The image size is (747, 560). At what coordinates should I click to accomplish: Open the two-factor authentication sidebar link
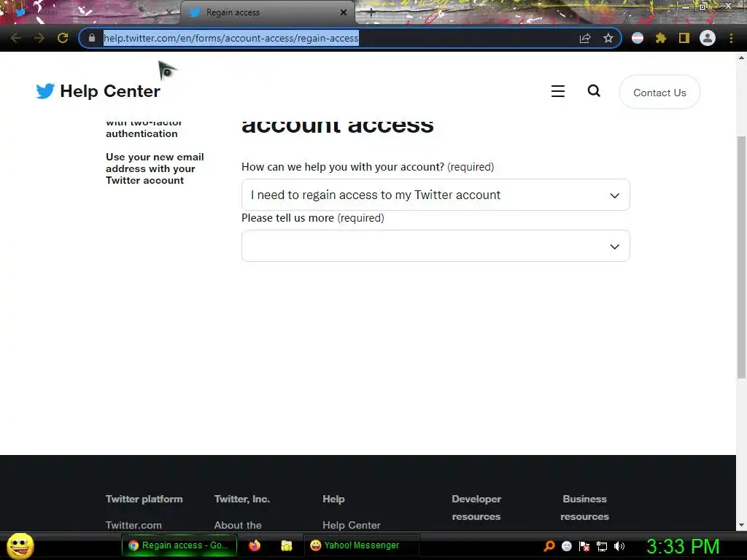click(x=144, y=128)
